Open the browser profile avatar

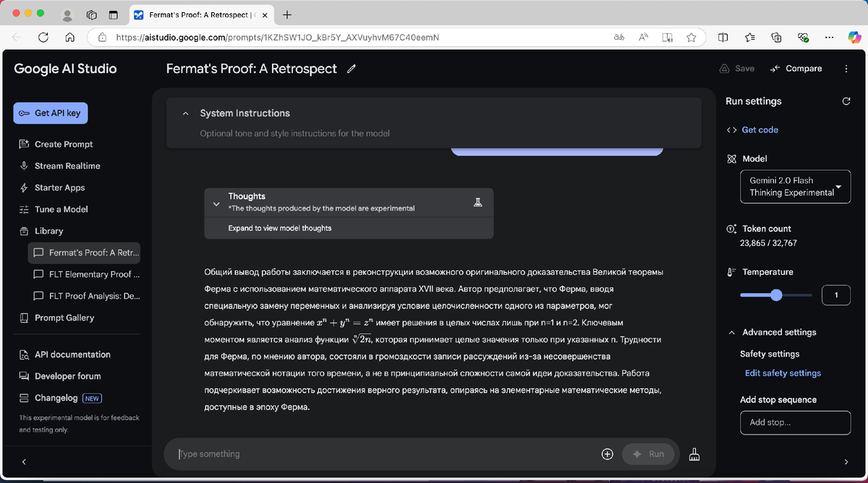coord(67,14)
